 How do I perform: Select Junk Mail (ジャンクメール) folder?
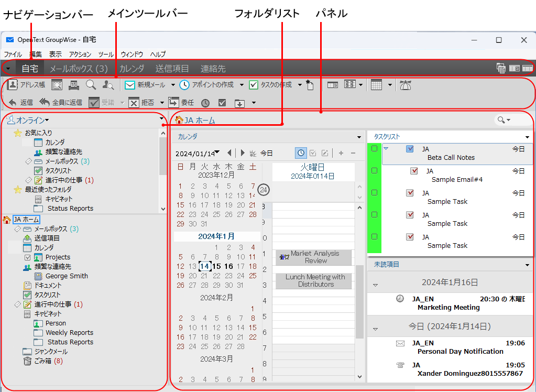pyautogui.click(x=51, y=352)
